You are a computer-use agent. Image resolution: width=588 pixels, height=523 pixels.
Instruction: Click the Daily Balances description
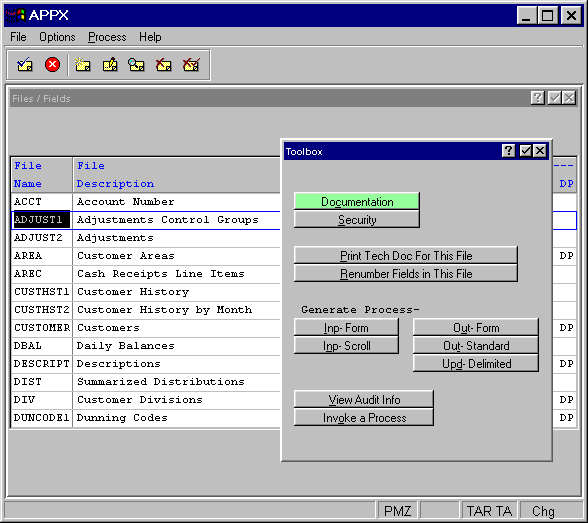[126, 346]
